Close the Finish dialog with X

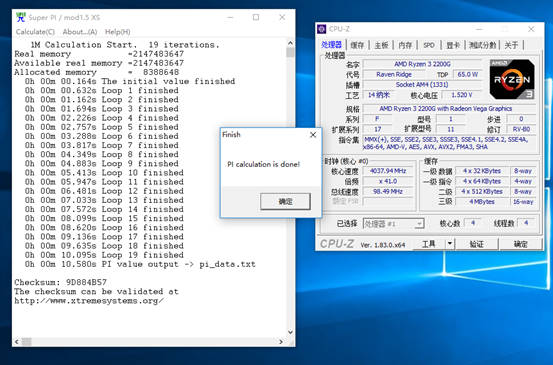tap(313, 135)
